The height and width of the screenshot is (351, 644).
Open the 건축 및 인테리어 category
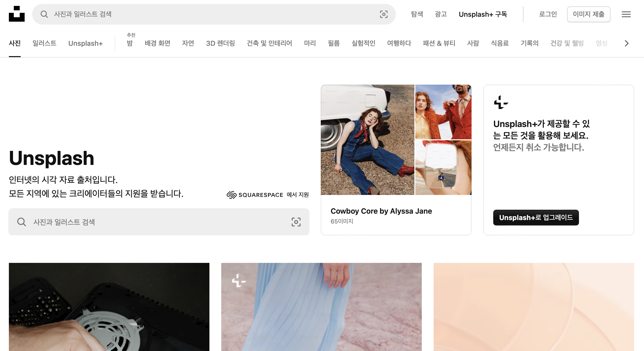[269, 43]
